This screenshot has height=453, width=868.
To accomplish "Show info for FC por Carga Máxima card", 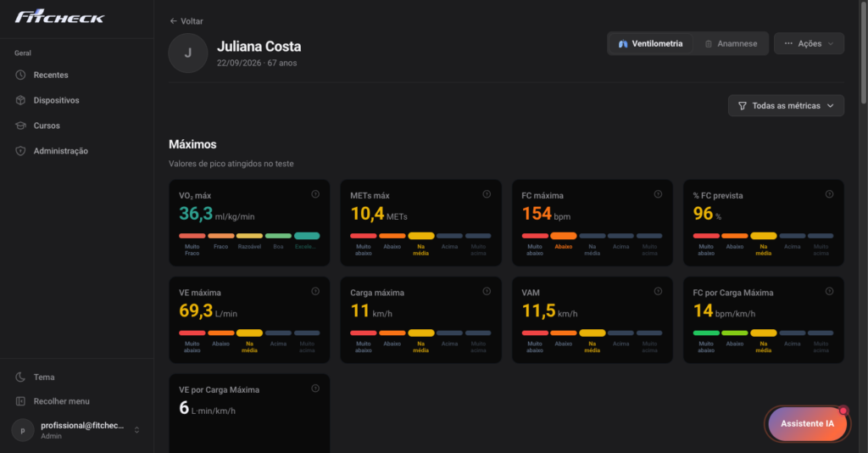I will pyautogui.click(x=829, y=291).
